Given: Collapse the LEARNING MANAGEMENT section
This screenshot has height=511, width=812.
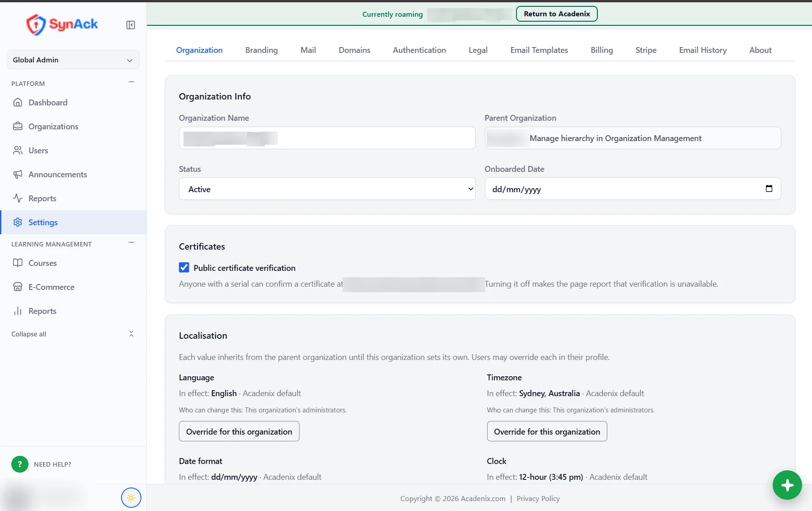Looking at the screenshot, I should (131, 242).
